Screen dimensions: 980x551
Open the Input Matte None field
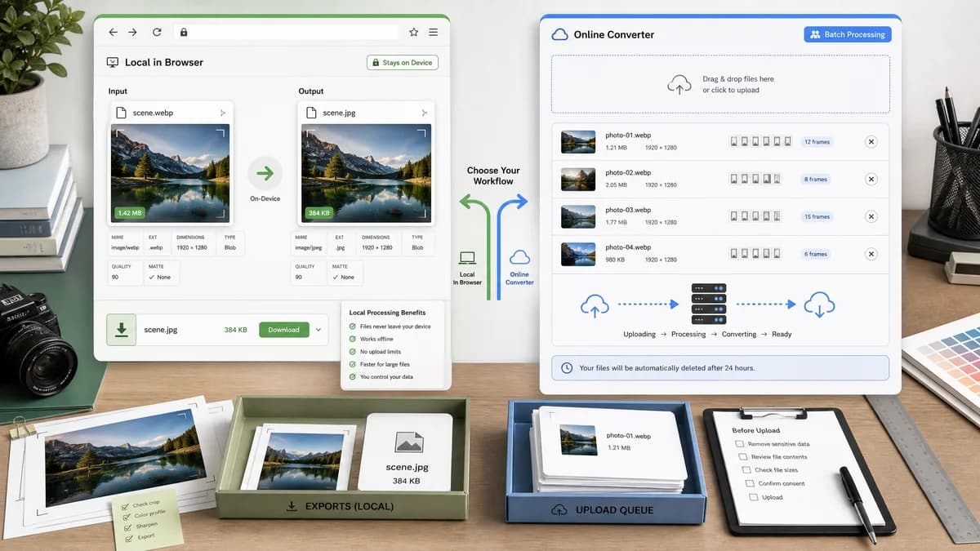pyautogui.click(x=161, y=273)
